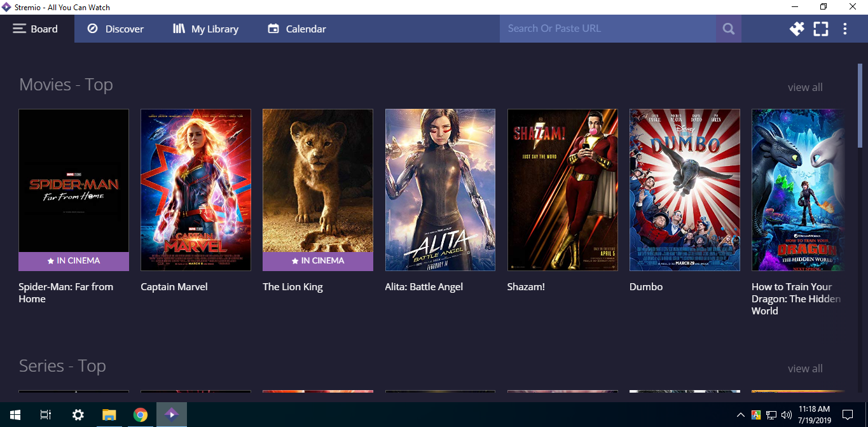Click the Search Or Paste URL field
This screenshot has width=868, height=427.
pos(608,29)
